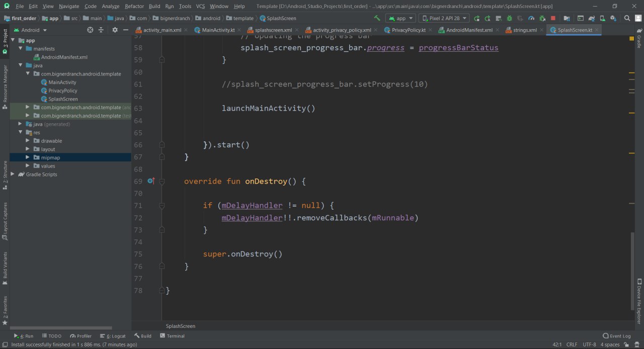The width and height of the screenshot is (644, 349).
Task: Click the Project panel horizontal scrollbar
Action: tap(60, 328)
